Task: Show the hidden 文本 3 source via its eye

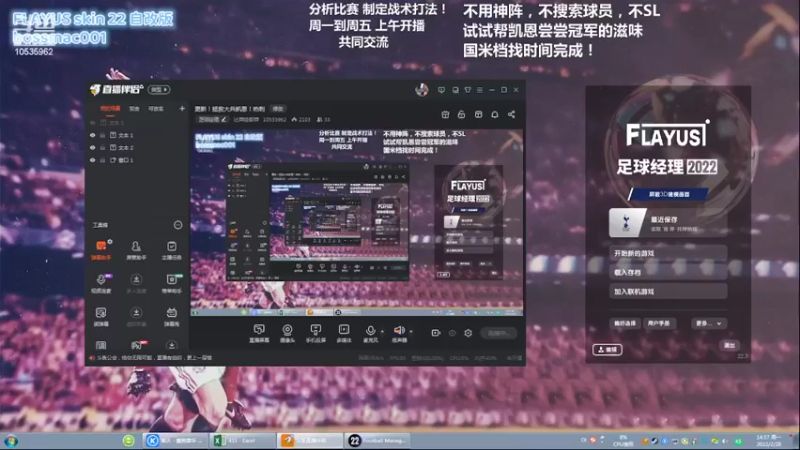Action: coord(92,123)
